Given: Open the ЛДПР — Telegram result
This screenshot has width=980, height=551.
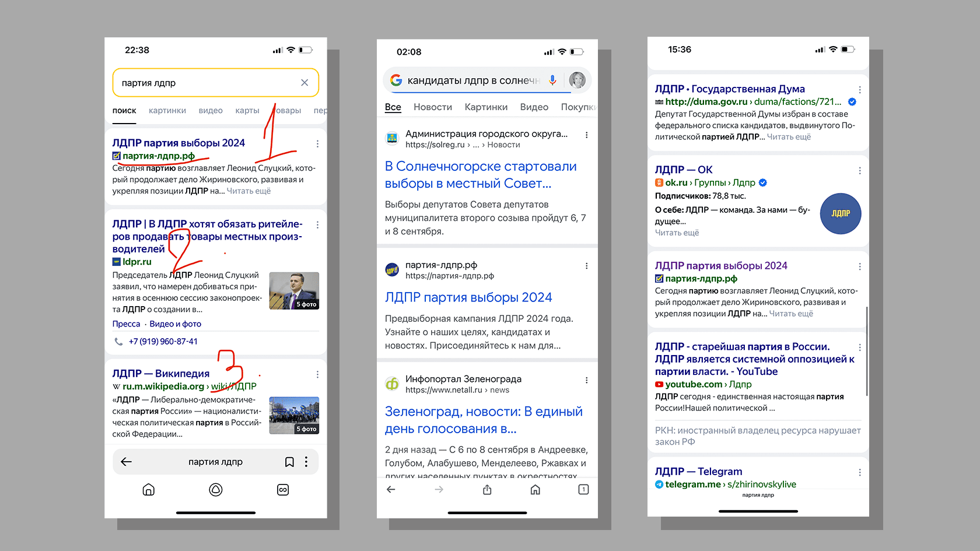Looking at the screenshot, I should click(x=698, y=471).
